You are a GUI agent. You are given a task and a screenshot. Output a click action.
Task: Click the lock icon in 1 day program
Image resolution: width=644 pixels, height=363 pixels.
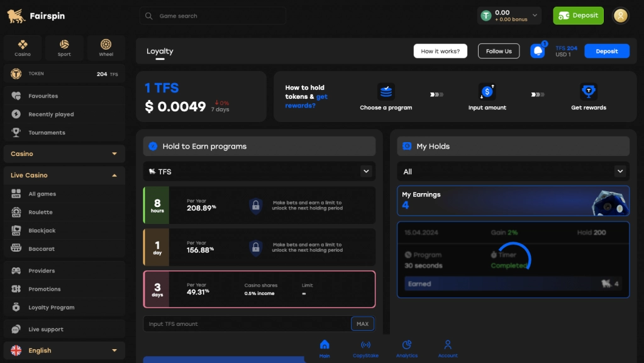255,247
